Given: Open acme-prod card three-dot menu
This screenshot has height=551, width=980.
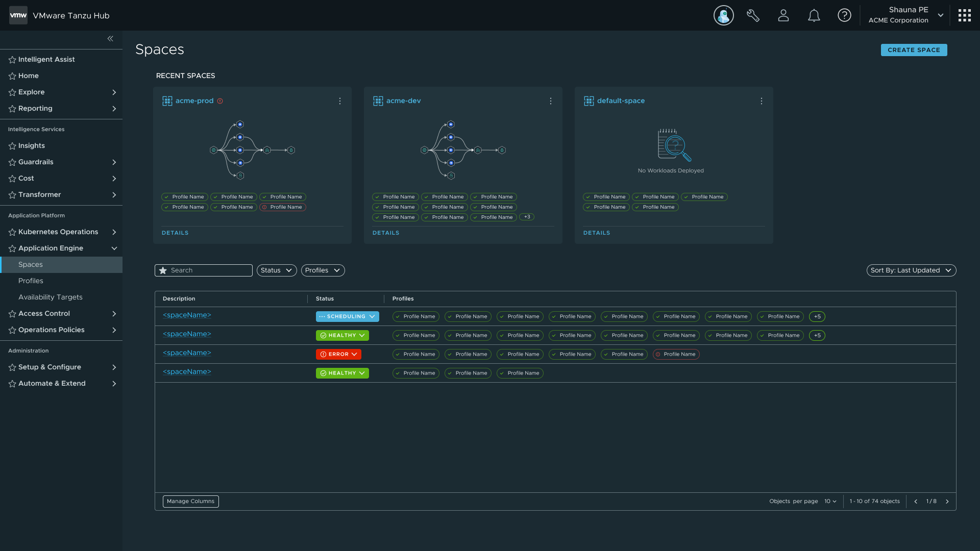Looking at the screenshot, I should [340, 101].
